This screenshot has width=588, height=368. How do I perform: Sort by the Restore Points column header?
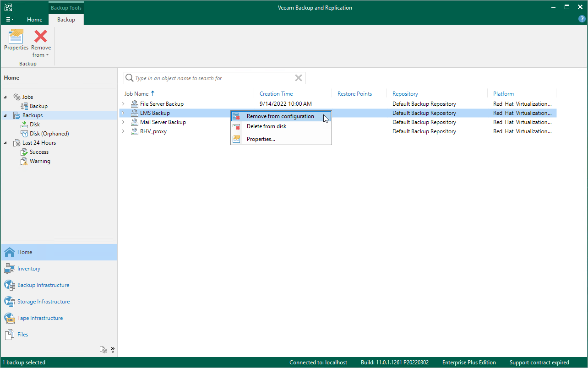tap(354, 94)
